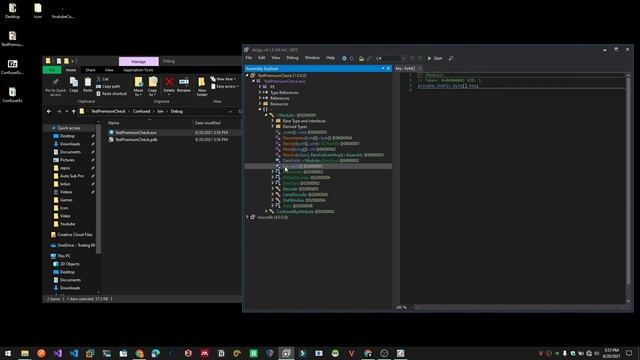Open the Assembly Explorer panel options arrow
Image resolution: width=640 pixels, height=360 pixels.
tap(383, 69)
